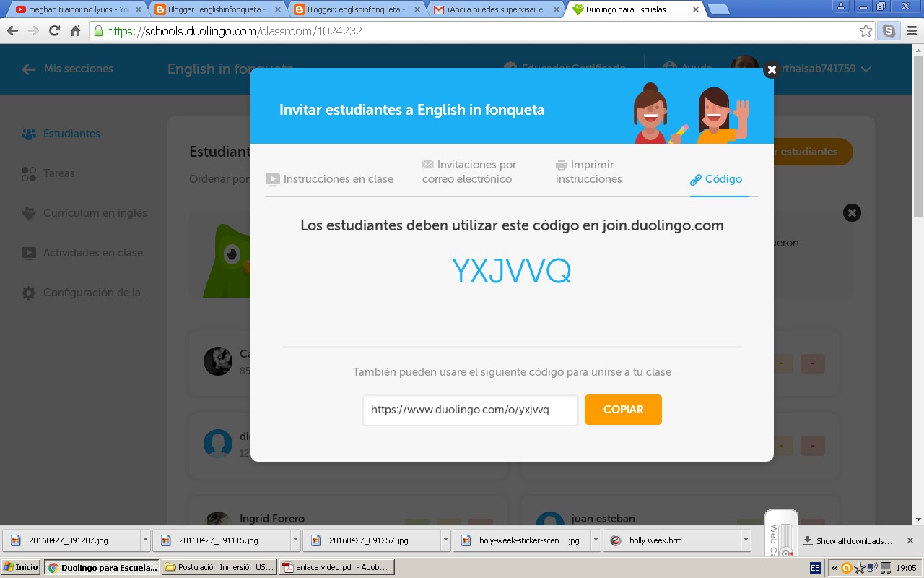Click the Windows Inicio start button

point(21,567)
